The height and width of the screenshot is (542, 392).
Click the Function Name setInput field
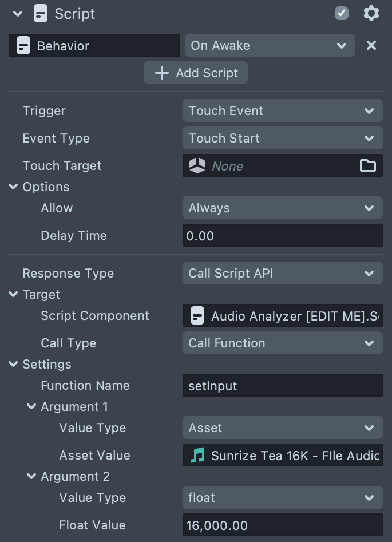(x=282, y=385)
